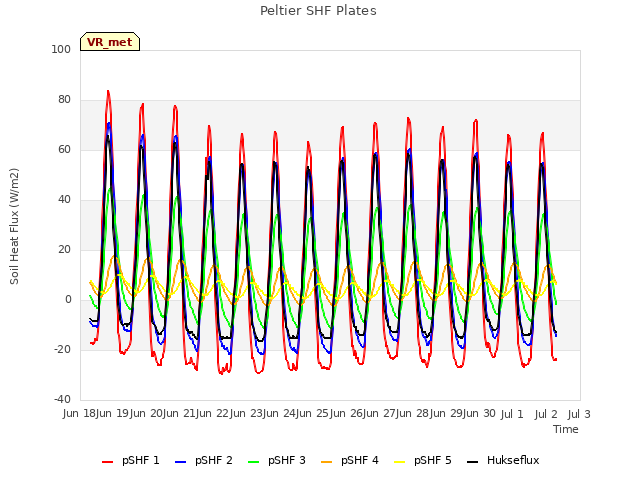Click the 0 y-axis tick label
The image size is (640, 480).
[x=68, y=299]
